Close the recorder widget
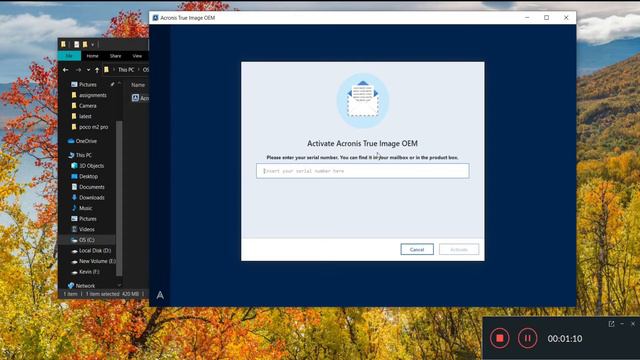 [633, 324]
